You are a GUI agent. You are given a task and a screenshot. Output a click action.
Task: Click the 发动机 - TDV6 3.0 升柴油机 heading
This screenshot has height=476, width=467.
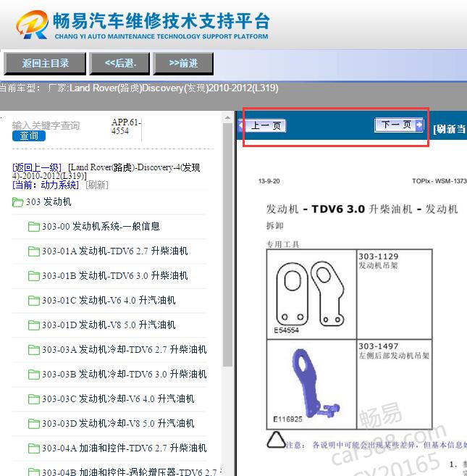[x=362, y=209]
